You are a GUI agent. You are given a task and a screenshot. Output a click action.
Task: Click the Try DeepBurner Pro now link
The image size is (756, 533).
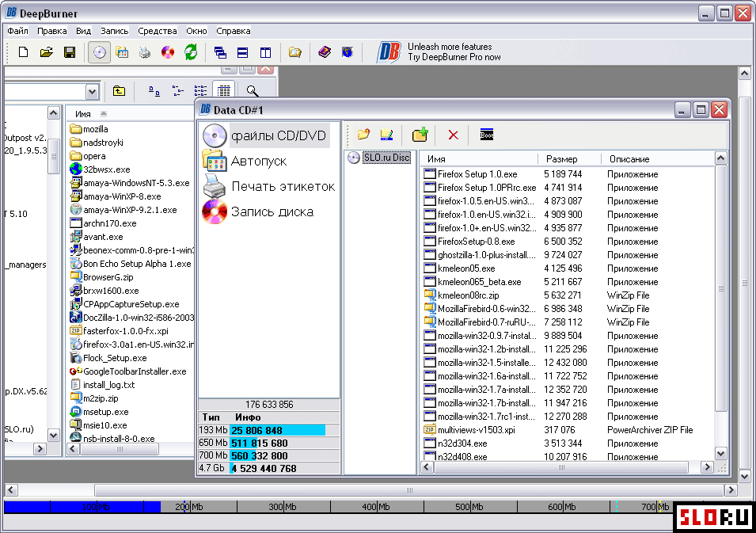(x=454, y=57)
